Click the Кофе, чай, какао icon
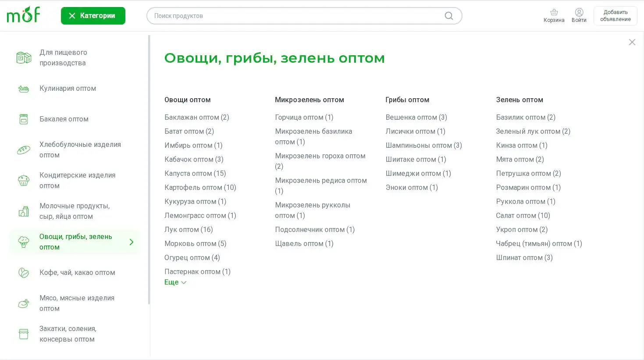The width and height of the screenshot is (644, 360). point(24,273)
